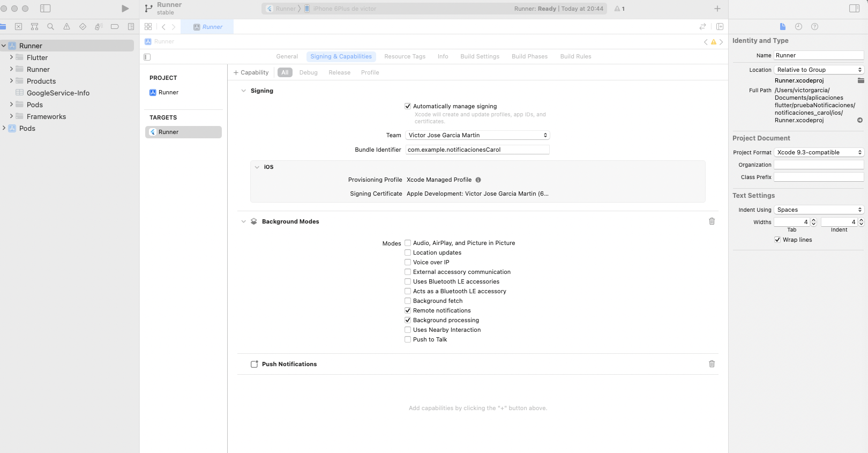This screenshot has width=868, height=453.
Task: Toggle the inspectors panel on the right
Action: point(855,9)
